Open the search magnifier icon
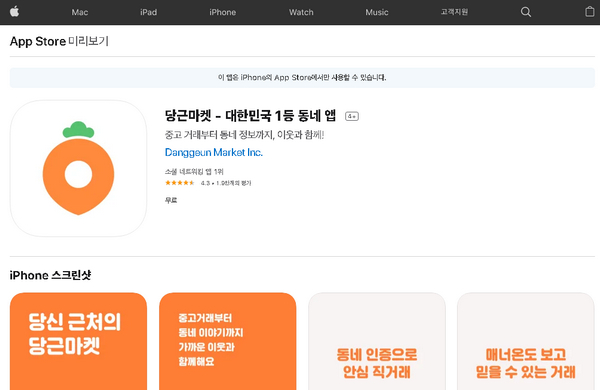Image resolution: width=600 pixels, height=390 pixels. [526, 12]
